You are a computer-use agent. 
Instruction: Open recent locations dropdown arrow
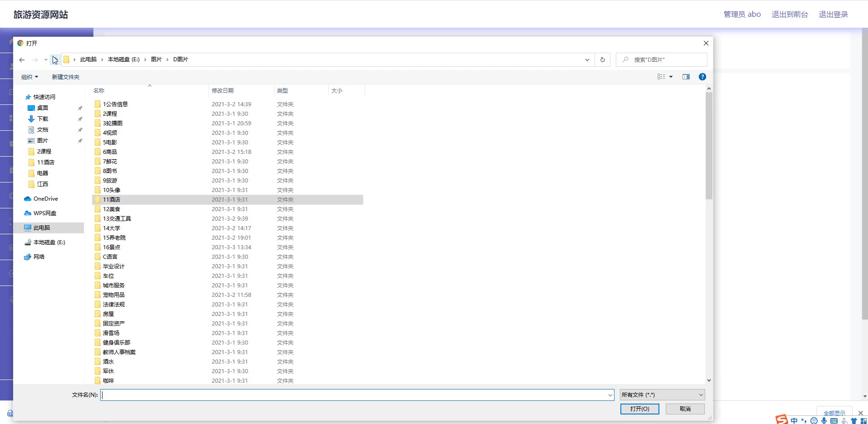point(46,59)
